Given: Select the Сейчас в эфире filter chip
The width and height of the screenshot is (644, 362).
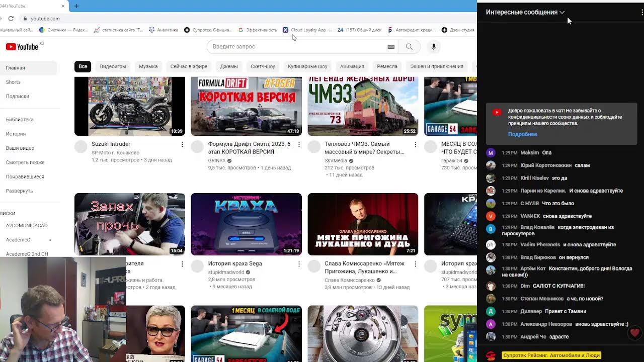Looking at the screenshot, I should tap(189, 66).
